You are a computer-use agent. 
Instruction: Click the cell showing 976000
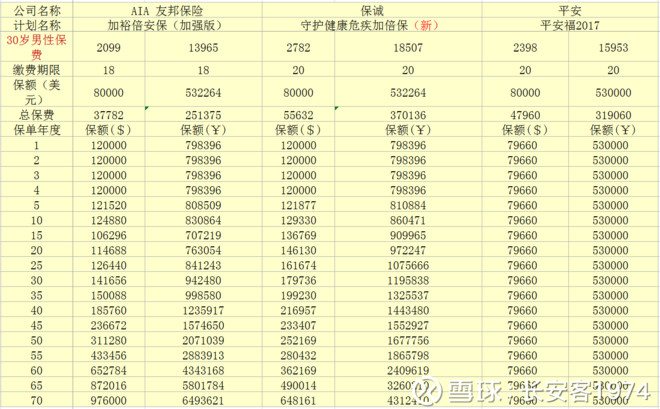(109, 401)
